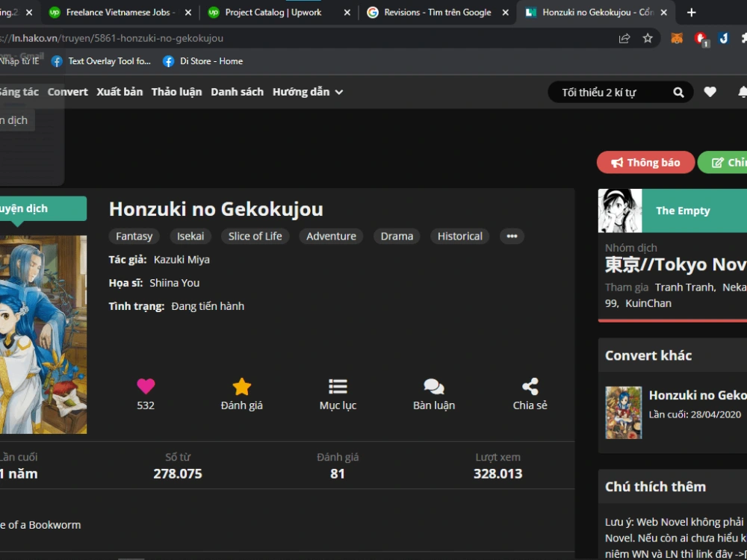The height and width of the screenshot is (560, 747).
Task: Expand the Hướng dẫn dropdown menu
Action: (x=308, y=92)
